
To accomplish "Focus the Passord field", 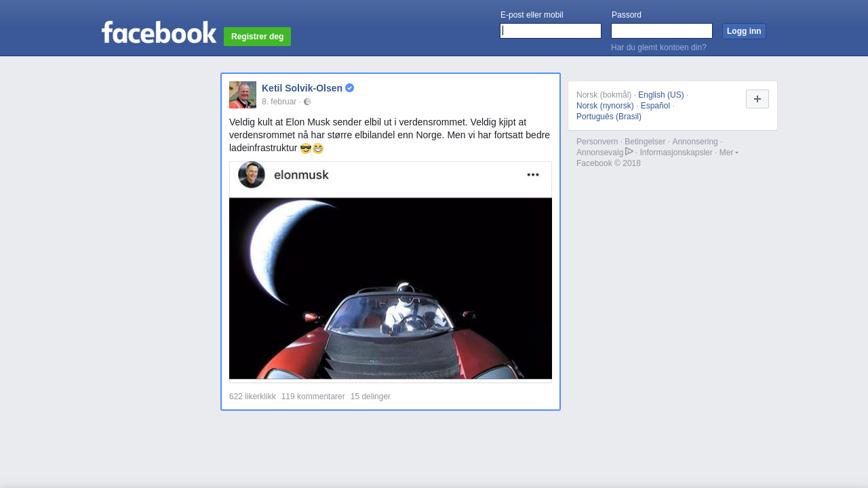I will click(662, 31).
